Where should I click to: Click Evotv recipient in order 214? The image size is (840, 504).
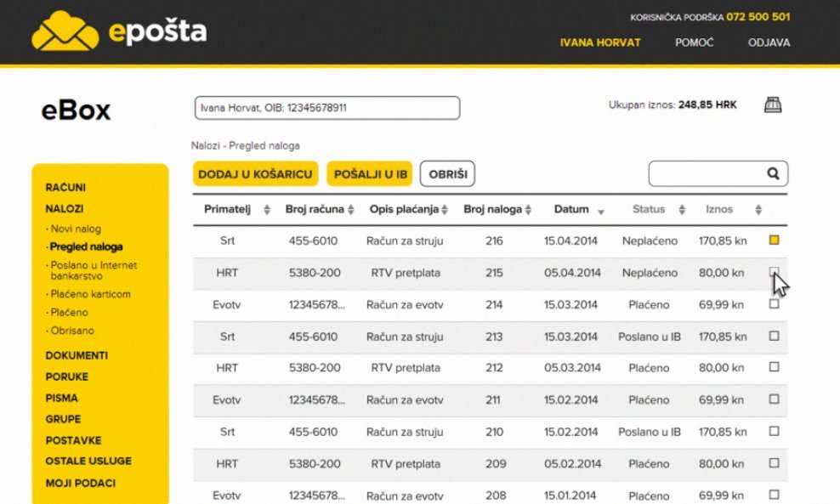pyautogui.click(x=227, y=305)
